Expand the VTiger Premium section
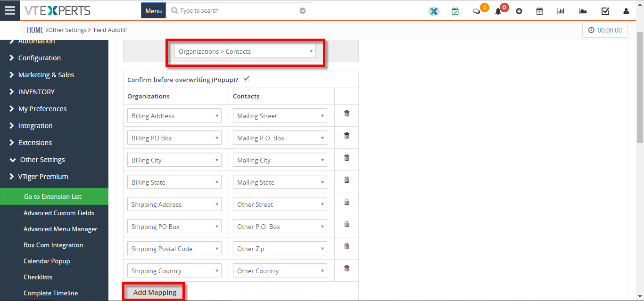Image resolution: width=644 pixels, height=301 pixels. [54, 177]
